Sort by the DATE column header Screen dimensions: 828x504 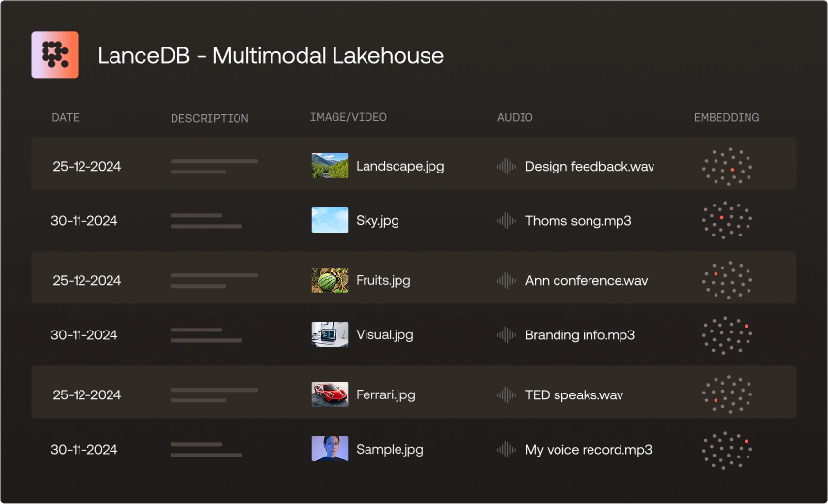[66, 118]
